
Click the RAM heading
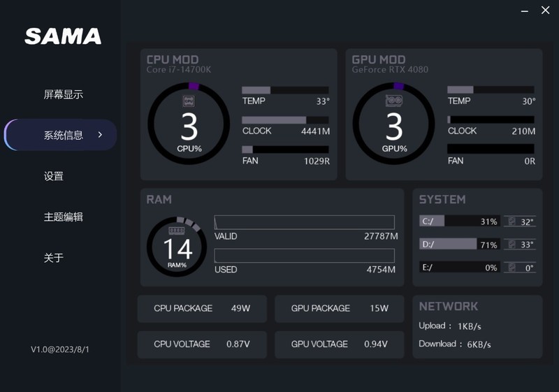pos(159,200)
